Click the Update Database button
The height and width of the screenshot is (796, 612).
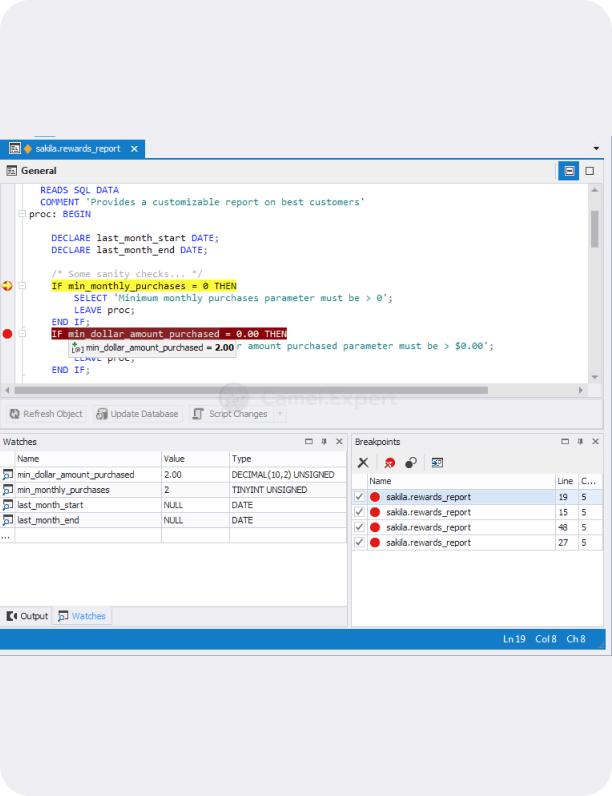tap(139, 414)
